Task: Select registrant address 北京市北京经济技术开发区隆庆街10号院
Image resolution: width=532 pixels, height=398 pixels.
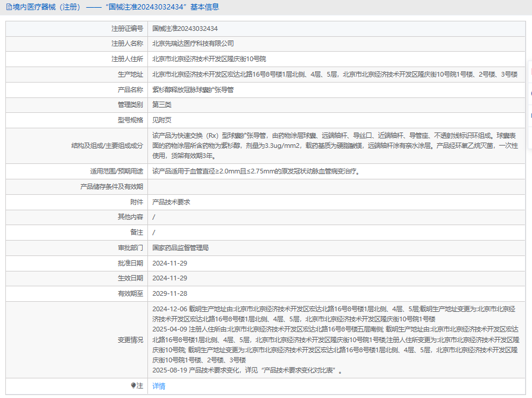Action: pos(209,59)
